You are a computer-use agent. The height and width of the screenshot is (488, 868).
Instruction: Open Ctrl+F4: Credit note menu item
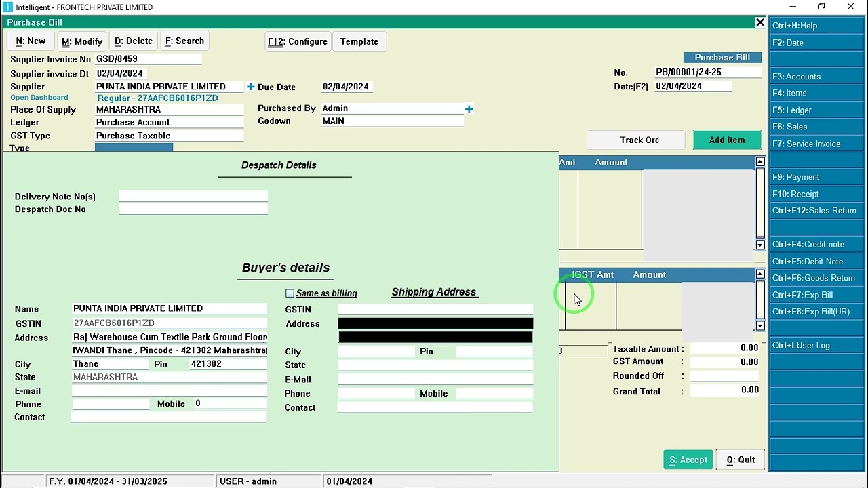pyautogui.click(x=816, y=244)
